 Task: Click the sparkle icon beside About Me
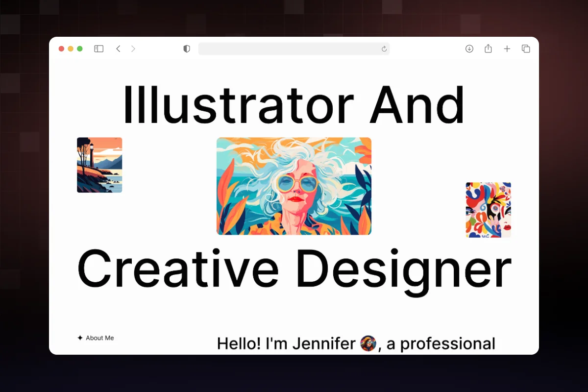tap(80, 337)
